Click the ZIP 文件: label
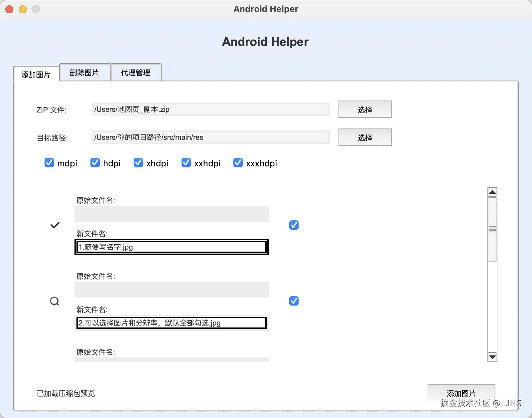Viewport: 532px width, 418px height. coord(52,110)
